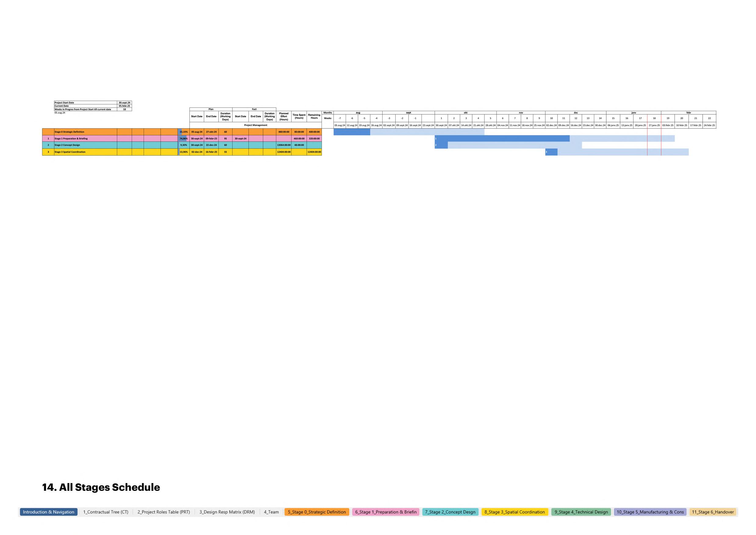Image resolution: width=756 pixels, height=535 pixels.
Task: Open teal 7_Stage 2_Concept Desgn tab
Action: 450,512
